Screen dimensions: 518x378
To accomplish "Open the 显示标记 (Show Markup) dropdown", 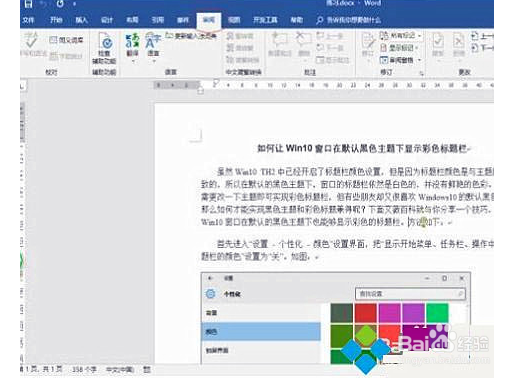I will click(400, 48).
